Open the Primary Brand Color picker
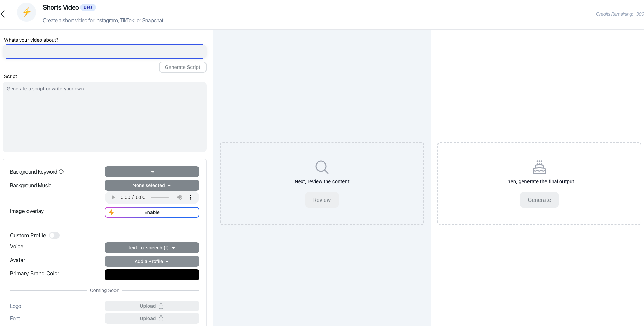 coord(152,275)
